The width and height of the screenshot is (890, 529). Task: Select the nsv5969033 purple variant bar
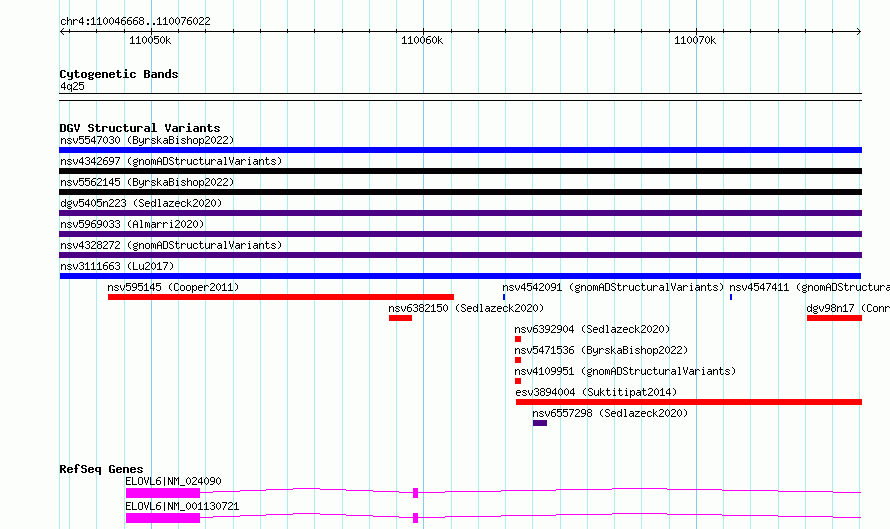460,234
